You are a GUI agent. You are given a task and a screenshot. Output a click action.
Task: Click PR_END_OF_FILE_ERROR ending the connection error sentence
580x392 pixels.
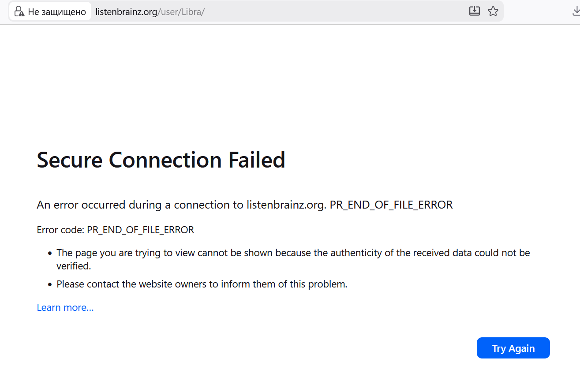391,205
